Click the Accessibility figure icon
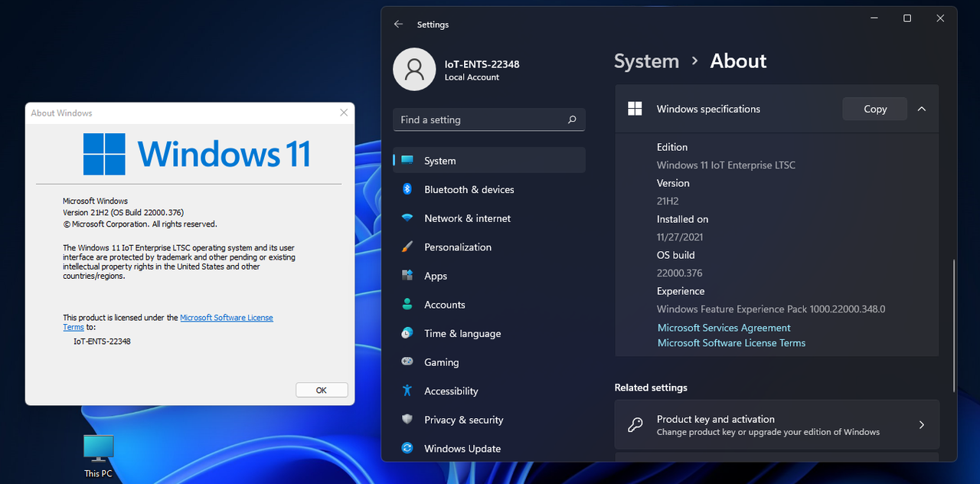Image resolution: width=980 pixels, height=484 pixels. 407,391
